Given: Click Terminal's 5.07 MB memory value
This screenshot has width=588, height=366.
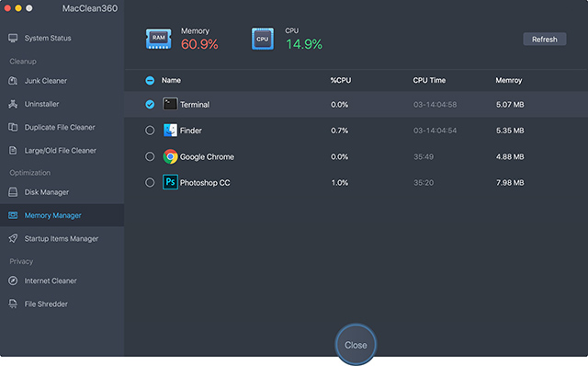Looking at the screenshot, I should click(510, 104).
